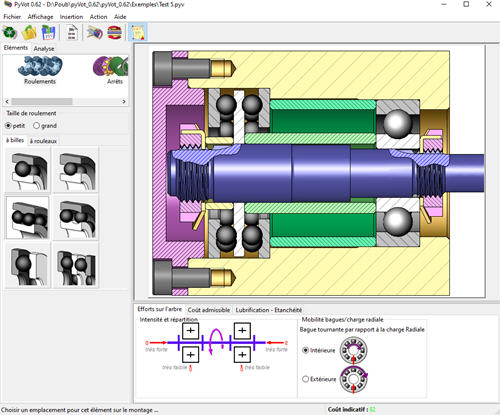500x415 pixels.
Task: Pick the double thrust ball bearing thumbnail
Action: [77, 266]
